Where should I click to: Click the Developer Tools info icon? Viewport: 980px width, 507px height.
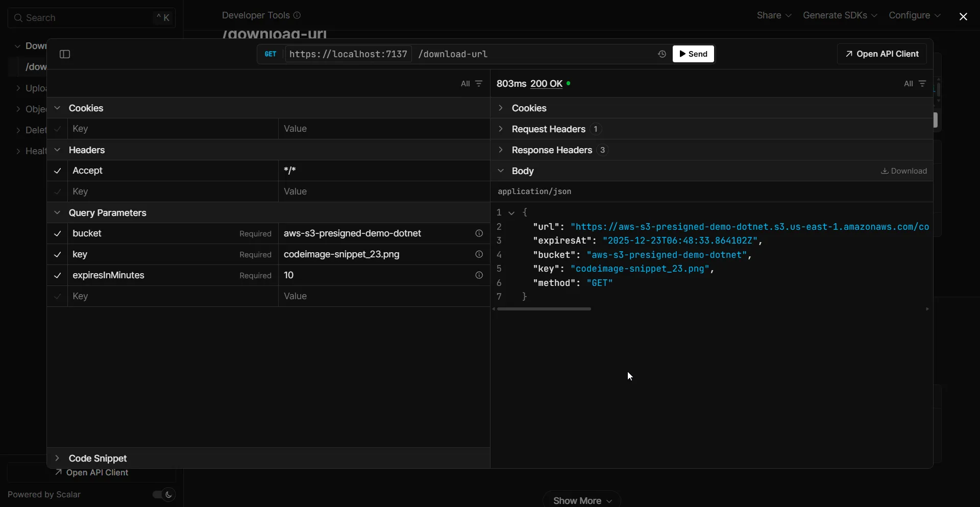[x=297, y=16]
